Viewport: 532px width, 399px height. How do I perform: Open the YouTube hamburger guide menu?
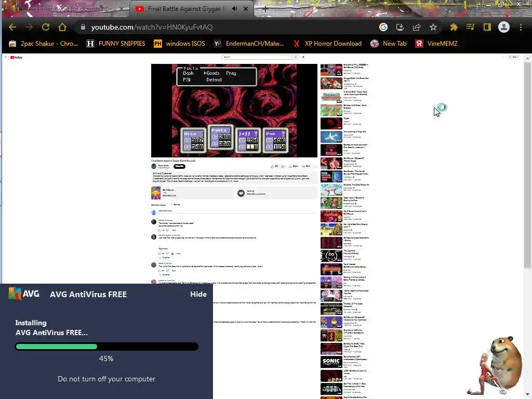6,57
